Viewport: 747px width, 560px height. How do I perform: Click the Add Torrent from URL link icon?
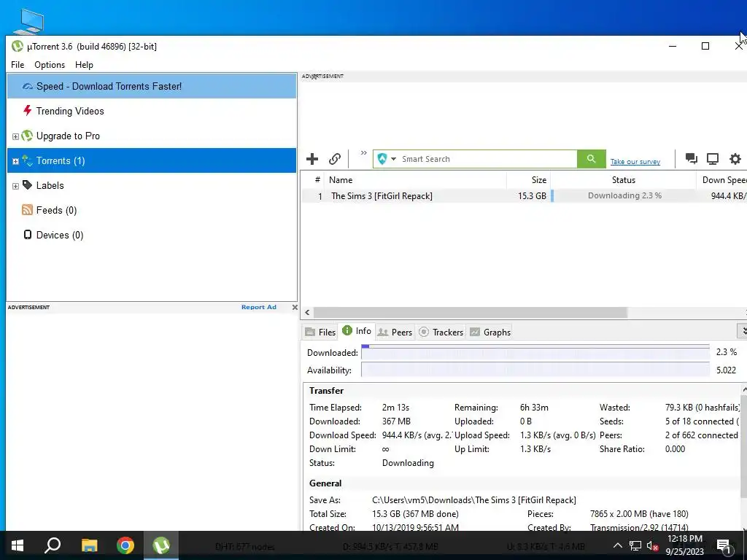click(335, 159)
